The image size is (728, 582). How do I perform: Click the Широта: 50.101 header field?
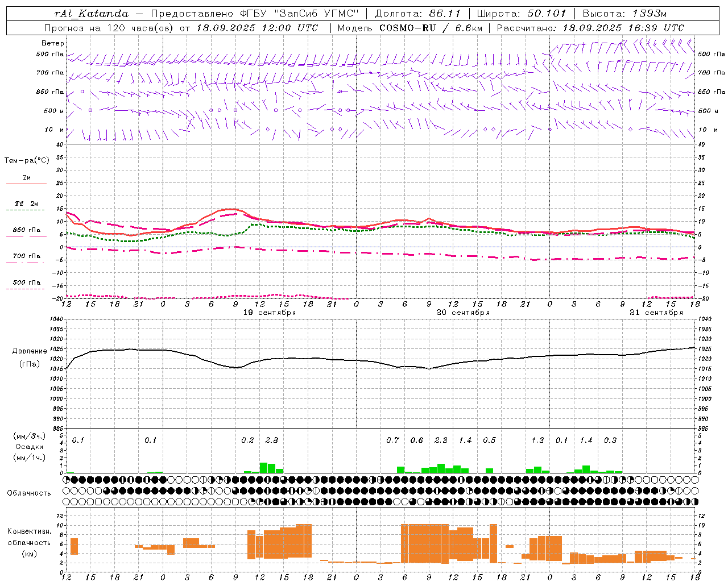[522, 14]
